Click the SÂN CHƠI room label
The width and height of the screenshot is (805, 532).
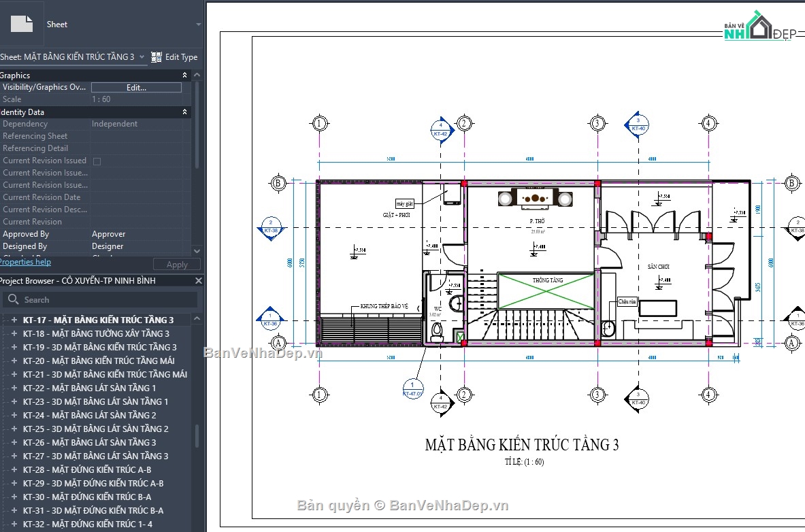658,267
